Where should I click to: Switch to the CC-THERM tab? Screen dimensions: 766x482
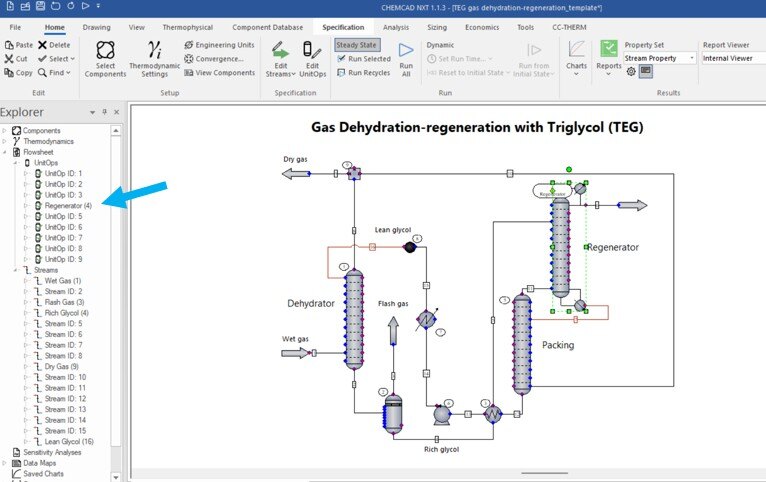[x=569, y=27]
